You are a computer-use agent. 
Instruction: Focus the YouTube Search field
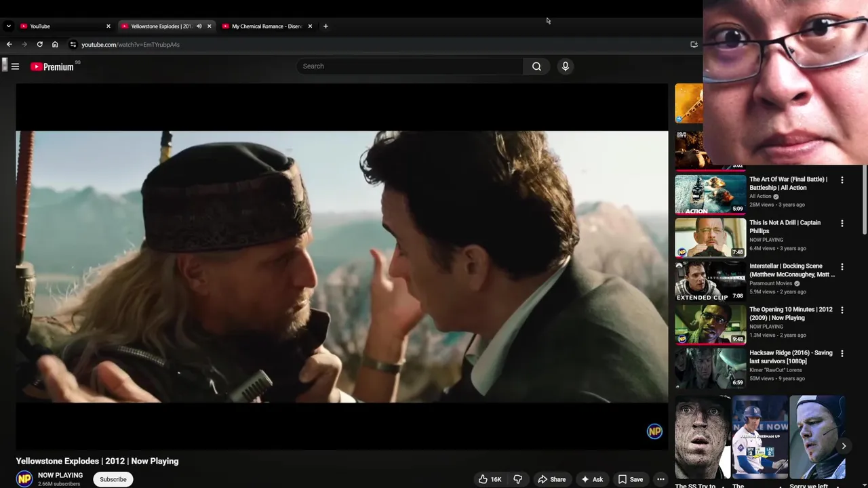(x=410, y=66)
